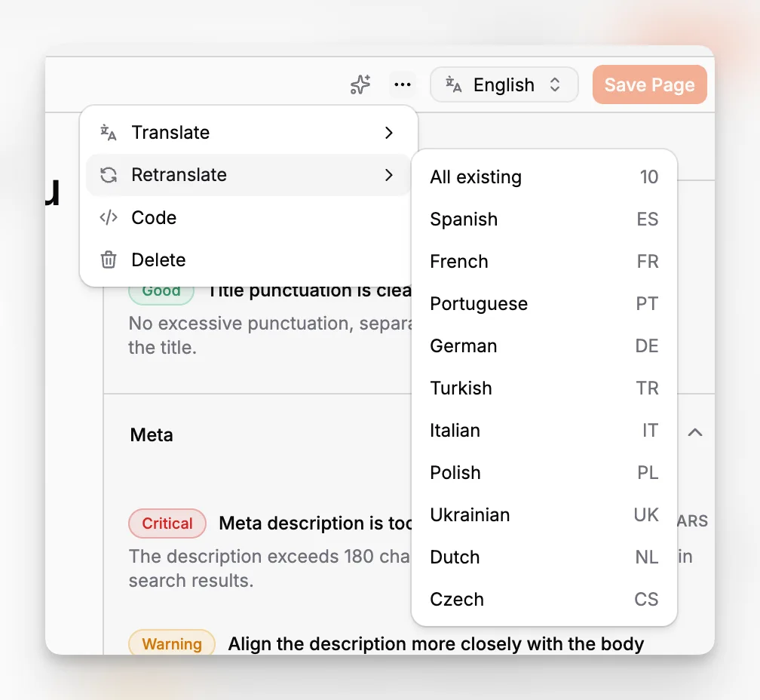
Task: Choose Delete from the context menu
Action: tap(248, 259)
